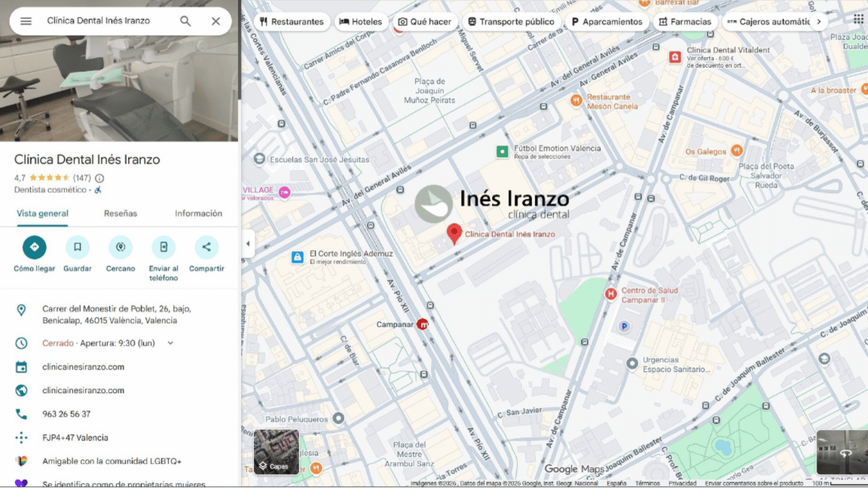
Task: Open the Capas map layers selector
Action: pyautogui.click(x=276, y=452)
